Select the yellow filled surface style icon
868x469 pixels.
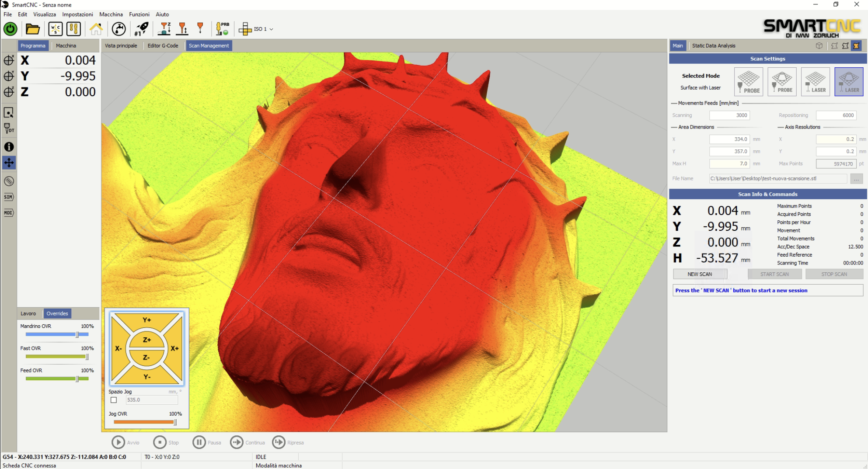click(856, 45)
